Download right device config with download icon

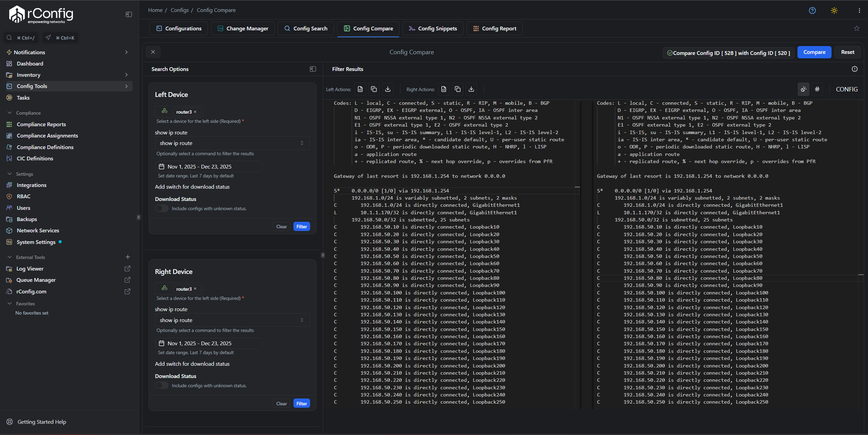coord(471,89)
